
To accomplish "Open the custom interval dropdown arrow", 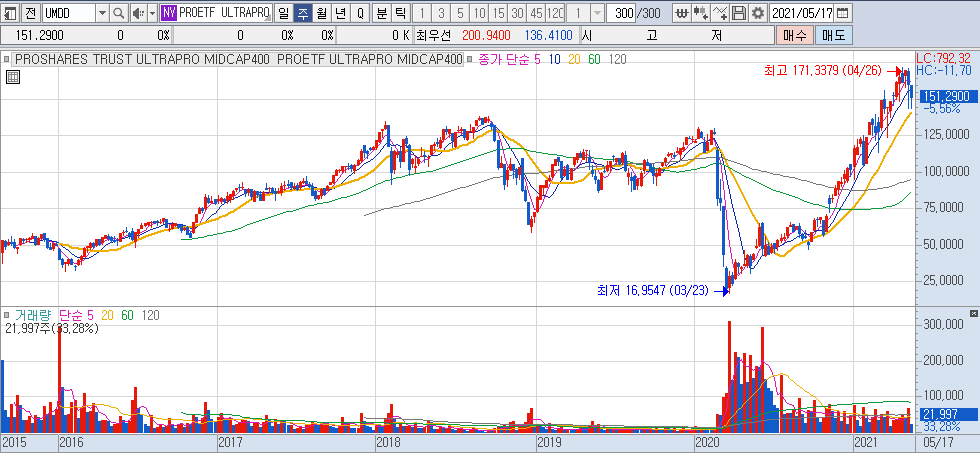I will tap(597, 12).
